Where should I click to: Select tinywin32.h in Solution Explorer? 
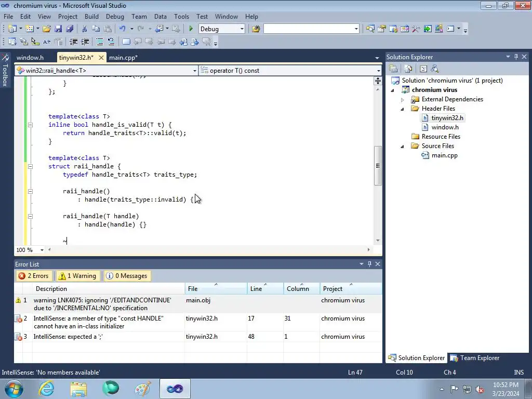pyautogui.click(x=447, y=118)
